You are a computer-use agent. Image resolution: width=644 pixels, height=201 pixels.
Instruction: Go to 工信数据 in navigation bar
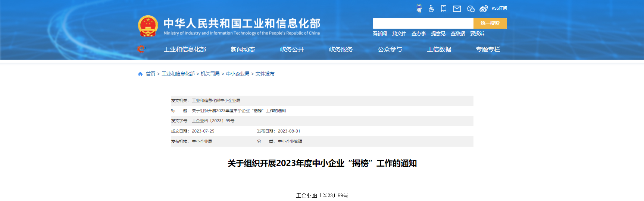(x=439, y=49)
